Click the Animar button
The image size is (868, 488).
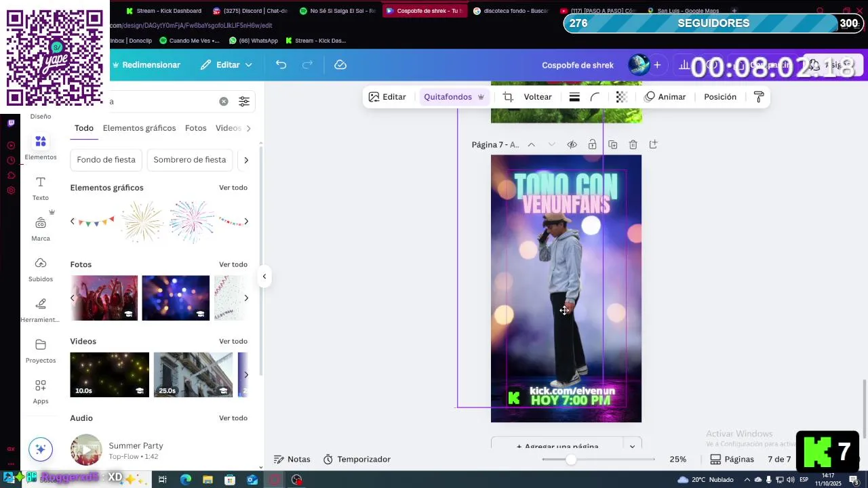pos(665,97)
